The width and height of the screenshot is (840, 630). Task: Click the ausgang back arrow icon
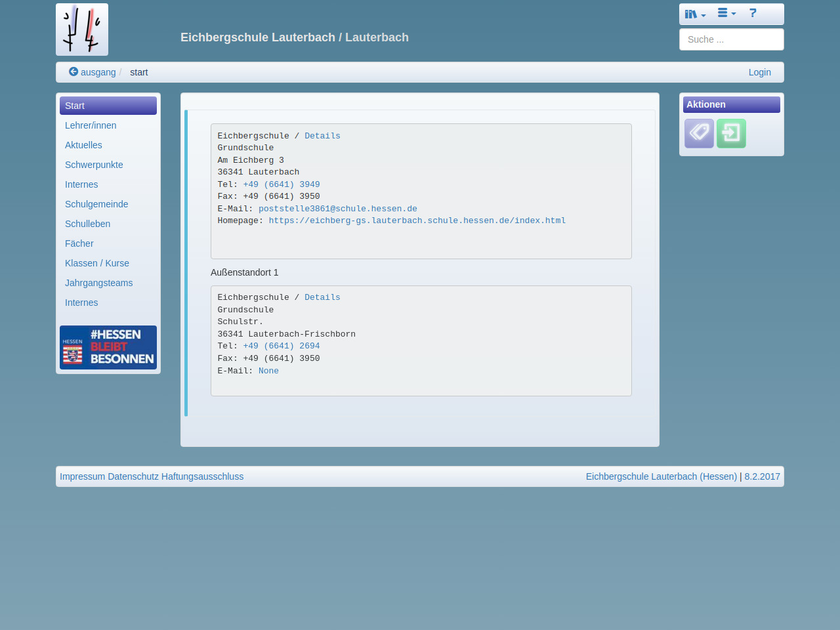point(73,72)
